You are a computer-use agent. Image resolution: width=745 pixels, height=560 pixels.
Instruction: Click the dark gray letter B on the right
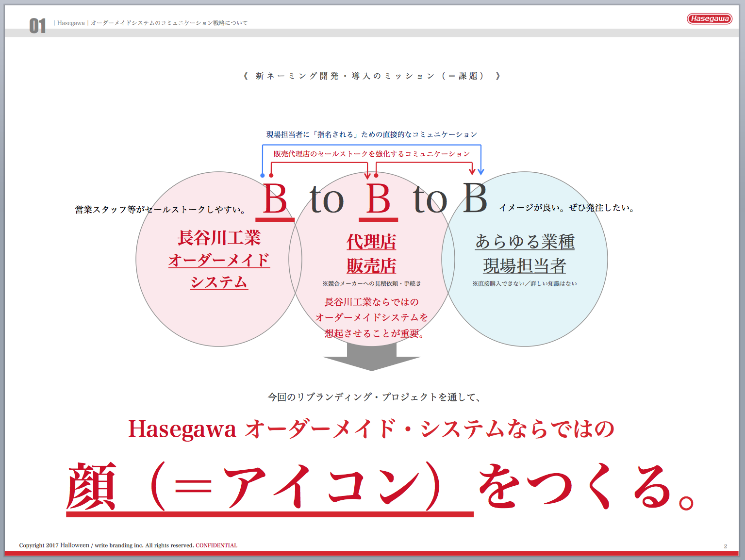click(475, 198)
